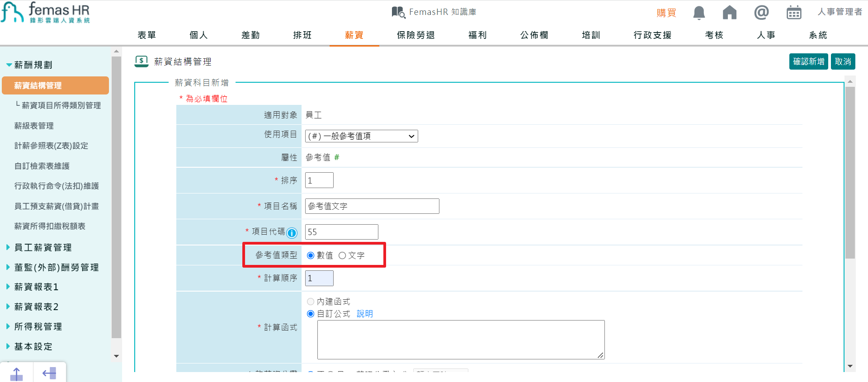Open the 系統 menu
This screenshot has width=868, height=382.
[x=818, y=35]
